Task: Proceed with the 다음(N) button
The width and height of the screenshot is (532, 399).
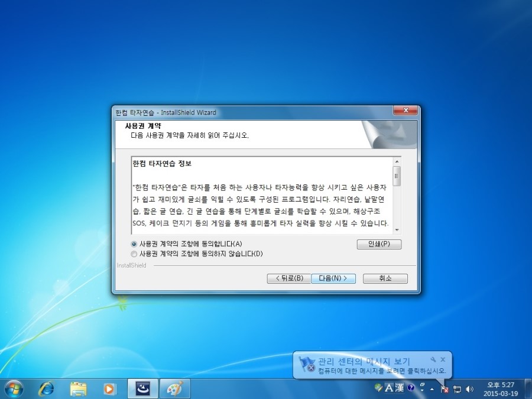Action: 333,278
